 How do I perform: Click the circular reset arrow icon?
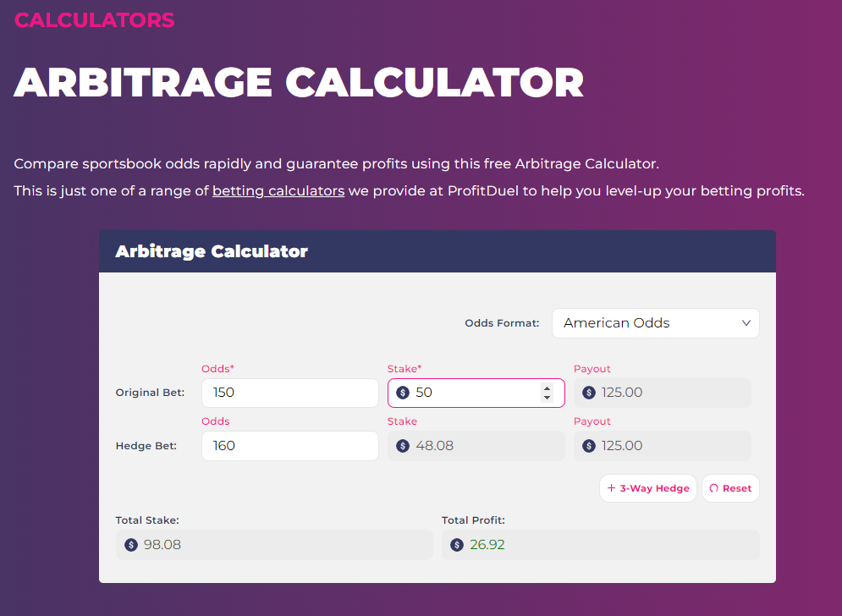tap(715, 487)
